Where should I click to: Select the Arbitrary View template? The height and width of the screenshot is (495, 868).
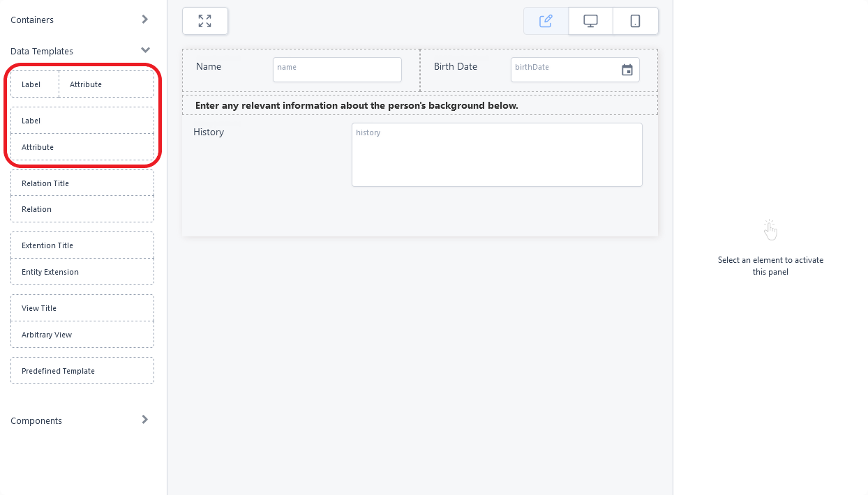point(82,335)
